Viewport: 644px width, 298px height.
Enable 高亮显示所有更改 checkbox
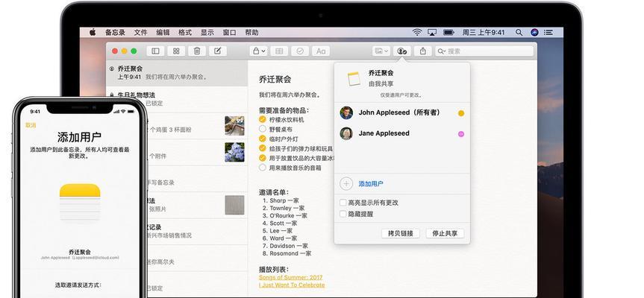pyautogui.click(x=343, y=203)
